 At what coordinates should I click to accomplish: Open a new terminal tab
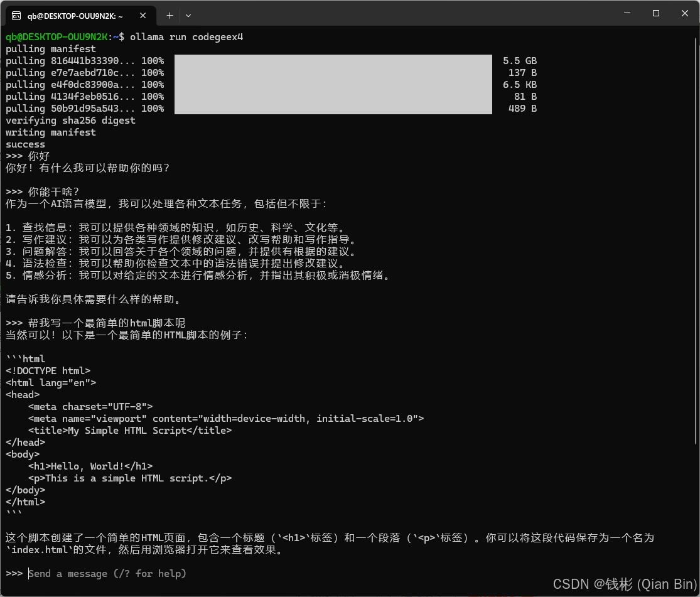(170, 16)
